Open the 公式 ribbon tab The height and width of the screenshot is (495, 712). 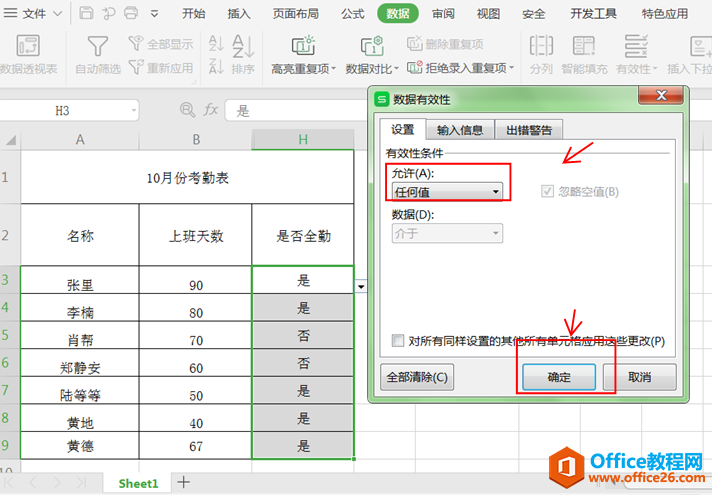(x=353, y=14)
